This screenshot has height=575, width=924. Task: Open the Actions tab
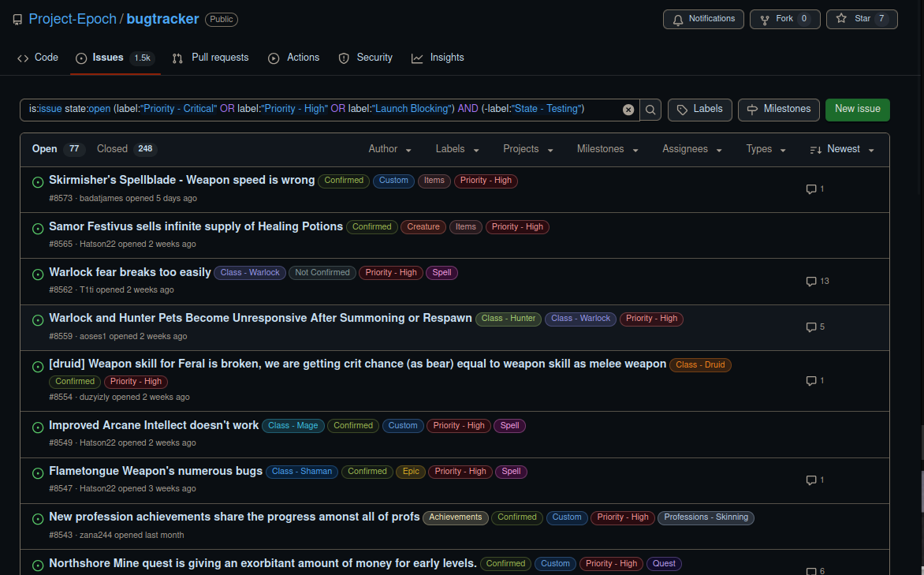tap(293, 58)
